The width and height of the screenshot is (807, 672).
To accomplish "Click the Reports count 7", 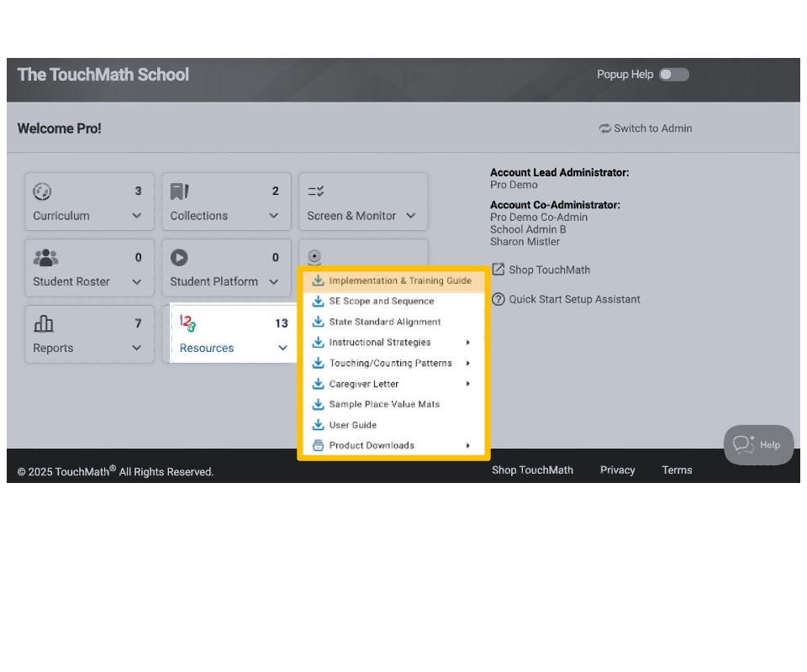I will pos(138,323).
